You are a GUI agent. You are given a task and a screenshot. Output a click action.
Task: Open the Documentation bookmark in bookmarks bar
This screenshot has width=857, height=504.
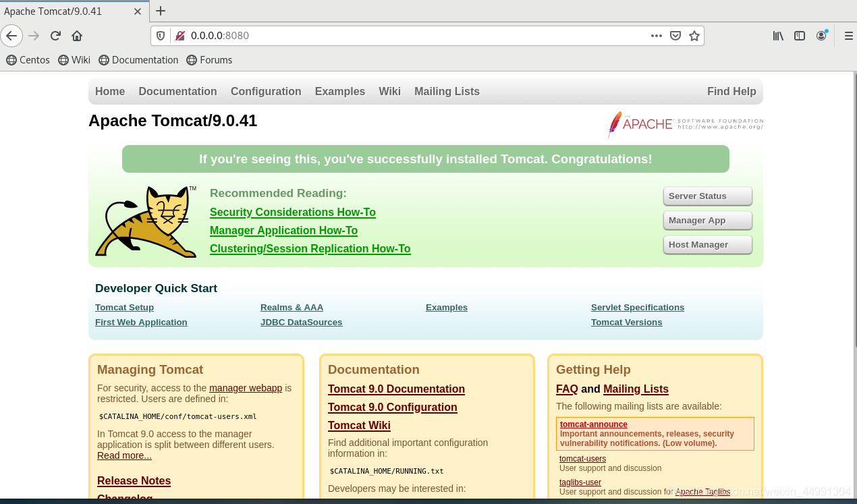[138, 60]
